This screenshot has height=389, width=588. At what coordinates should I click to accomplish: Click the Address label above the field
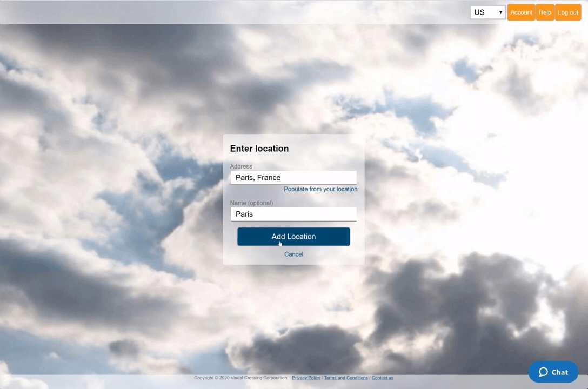coord(241,166)
